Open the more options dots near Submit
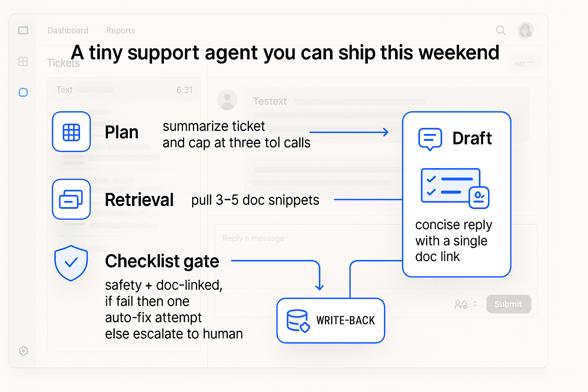This screenshot has height=392, width=588. [475, 304]
